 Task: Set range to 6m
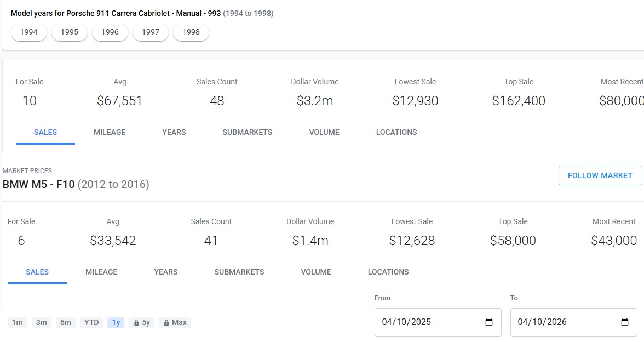click(65, 323)
